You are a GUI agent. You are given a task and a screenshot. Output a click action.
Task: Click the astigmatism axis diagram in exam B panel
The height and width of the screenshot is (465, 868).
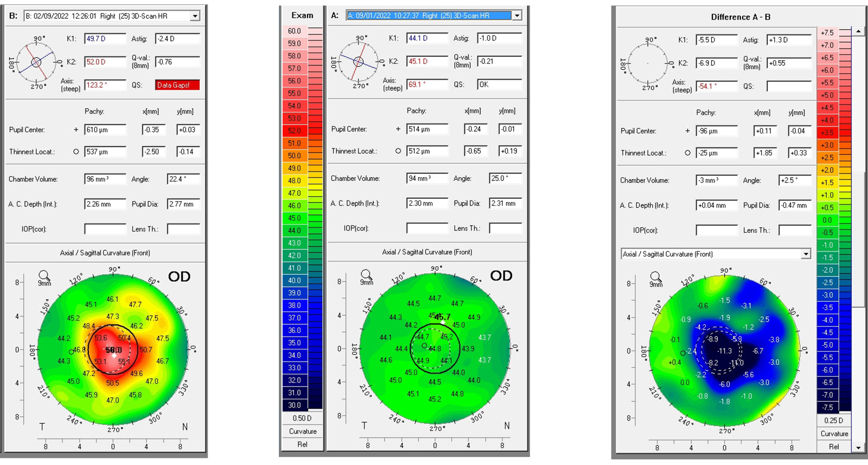pyautogui.click(x=36, y=62)
